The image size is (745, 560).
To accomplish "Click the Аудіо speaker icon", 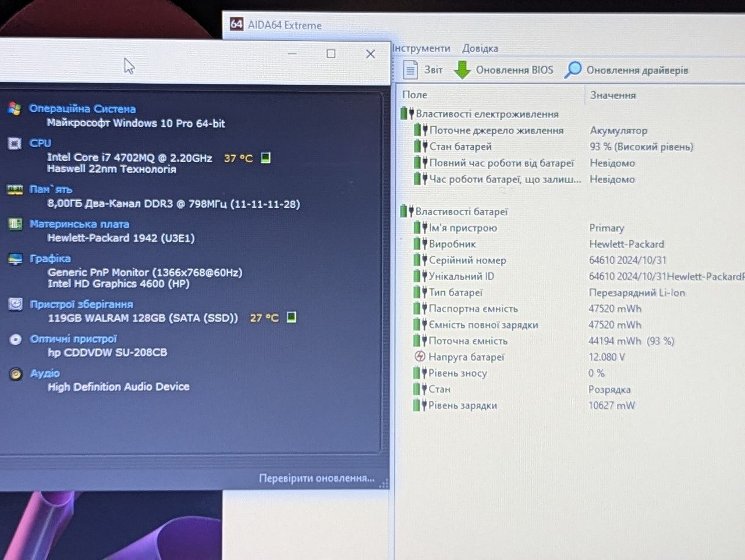I will click(16, 374).
